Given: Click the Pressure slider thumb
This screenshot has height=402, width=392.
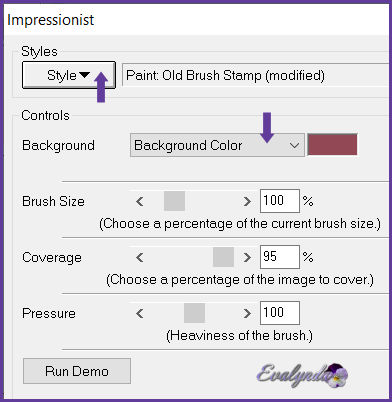Looking at the screenshot, I should (x=194, y=313).
